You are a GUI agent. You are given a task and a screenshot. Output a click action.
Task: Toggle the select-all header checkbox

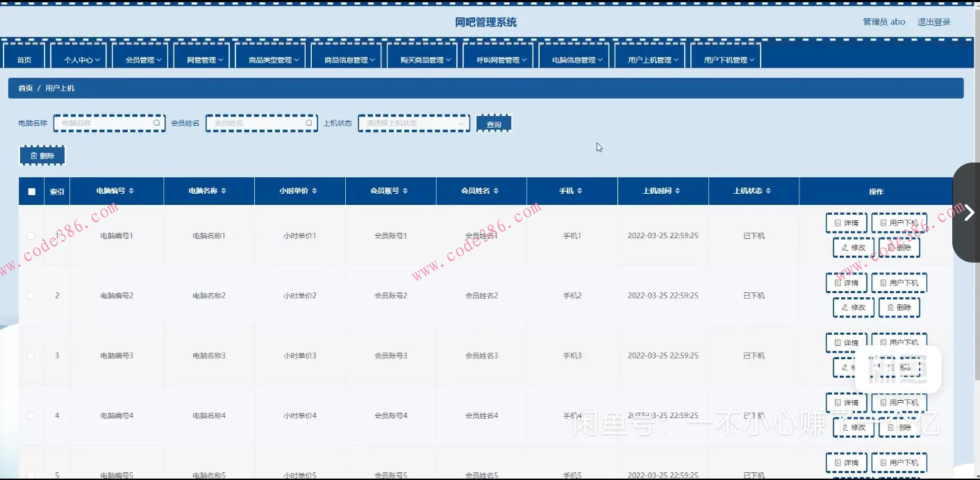[x=31, y=191]
